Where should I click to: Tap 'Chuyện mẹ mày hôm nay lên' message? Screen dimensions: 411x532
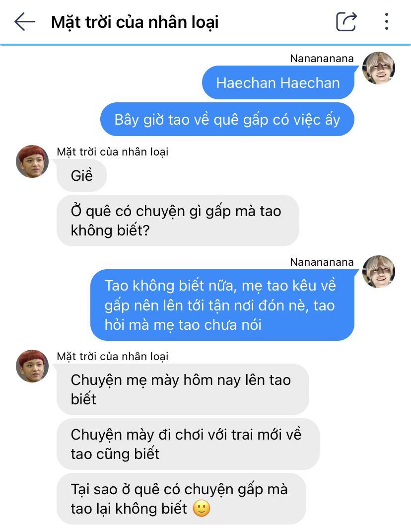(183, 389)
